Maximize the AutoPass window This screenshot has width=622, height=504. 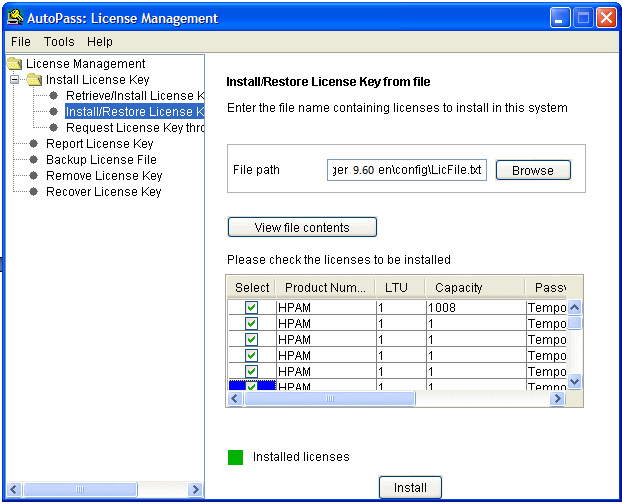[x=583, y=18]
